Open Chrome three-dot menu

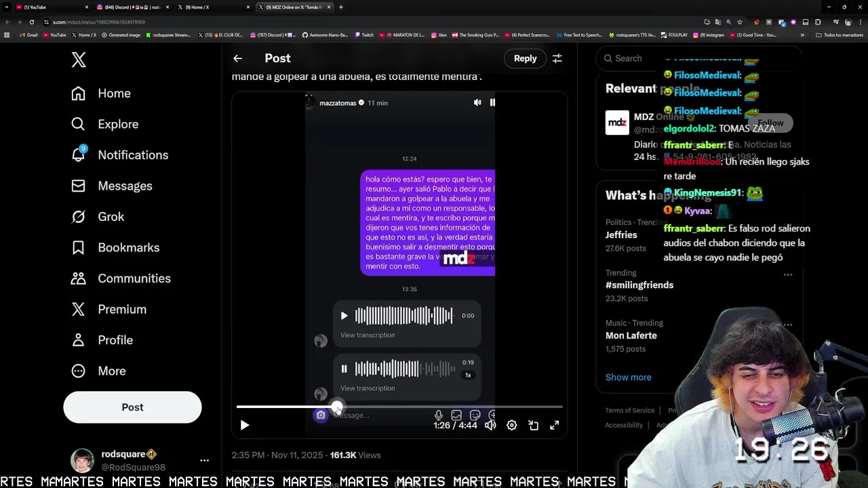[x=860, y=22]
